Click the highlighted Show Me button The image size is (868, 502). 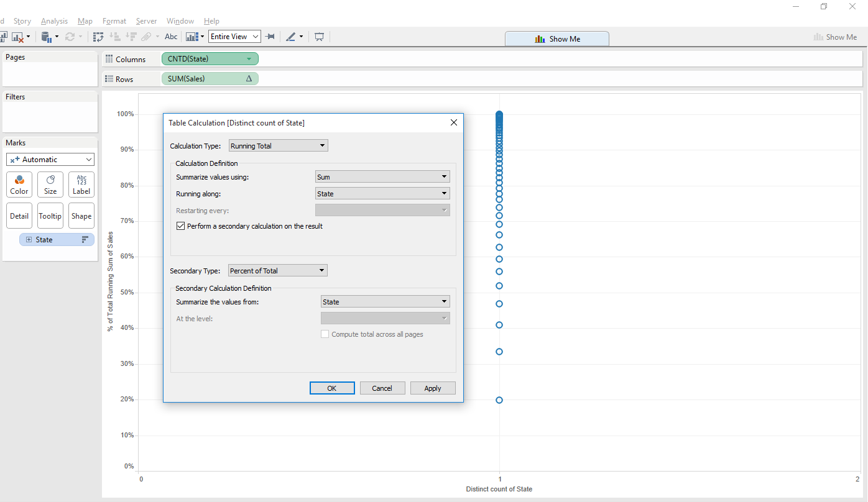(557, 39)
